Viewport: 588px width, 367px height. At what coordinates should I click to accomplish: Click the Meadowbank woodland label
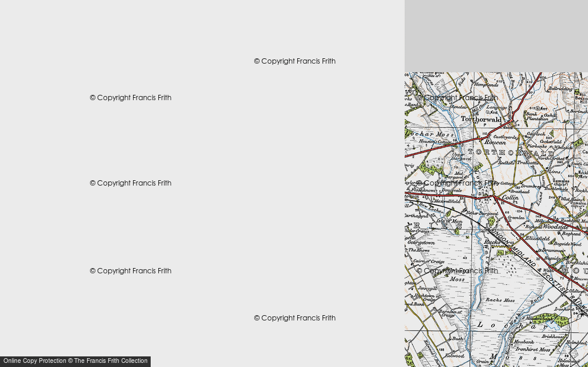539,318
